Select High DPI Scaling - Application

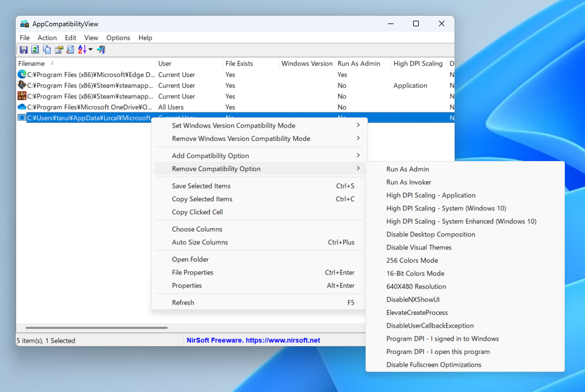pyautogui.click(x=465, y=195)
